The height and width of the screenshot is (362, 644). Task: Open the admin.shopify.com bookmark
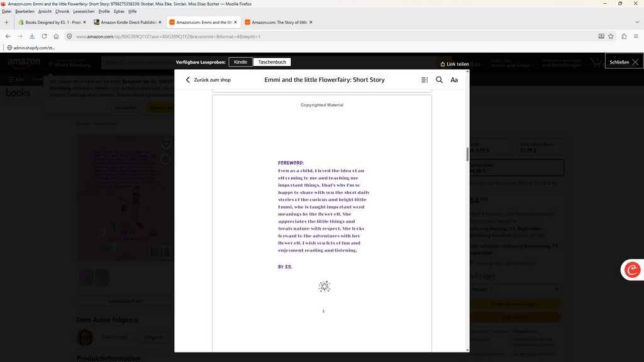[31, 48]
